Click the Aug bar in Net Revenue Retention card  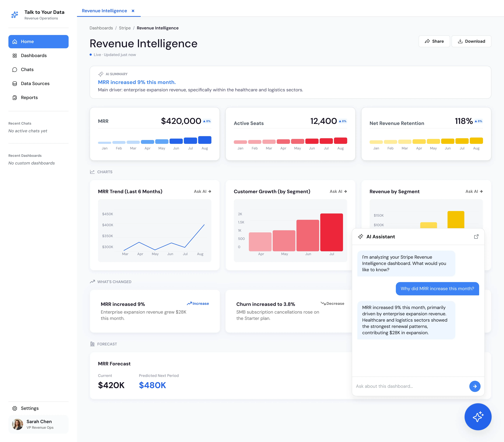[476, 141]
